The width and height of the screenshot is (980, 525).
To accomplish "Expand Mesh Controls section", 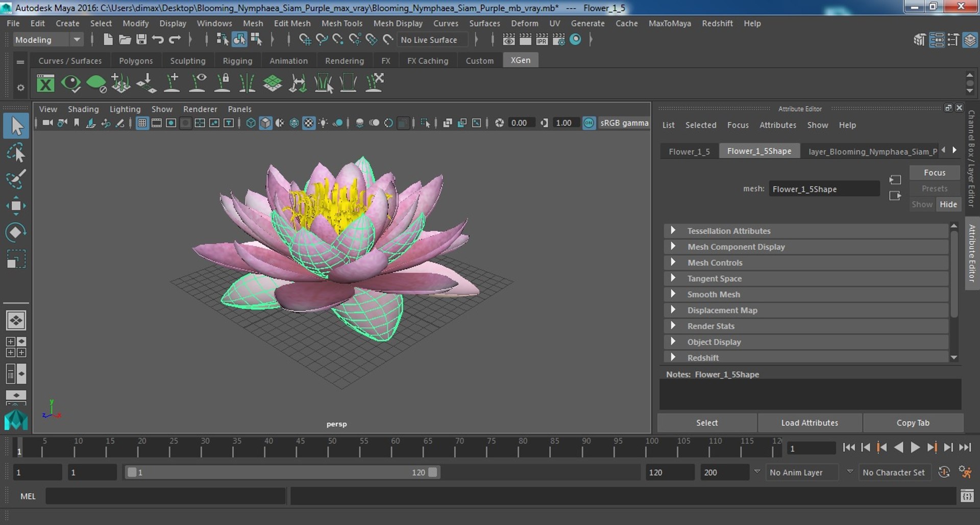I will click(x=806, y=262).
